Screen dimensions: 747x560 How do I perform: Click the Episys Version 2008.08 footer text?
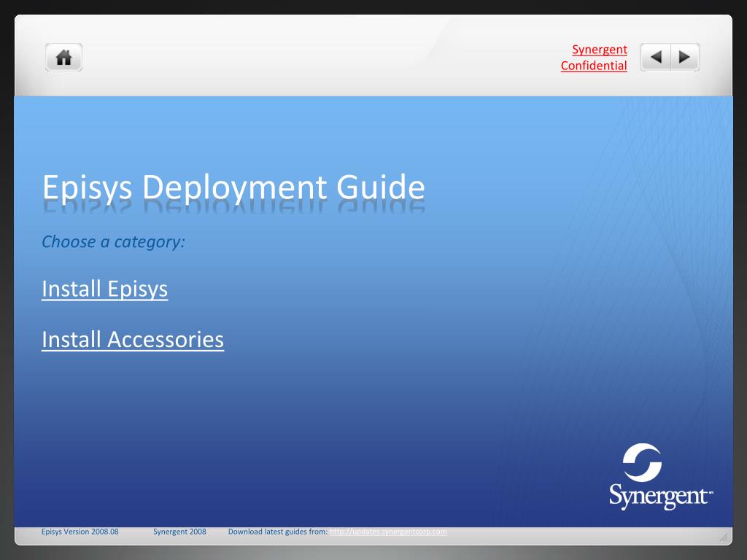pyautogui.click(x=80, y=532)
